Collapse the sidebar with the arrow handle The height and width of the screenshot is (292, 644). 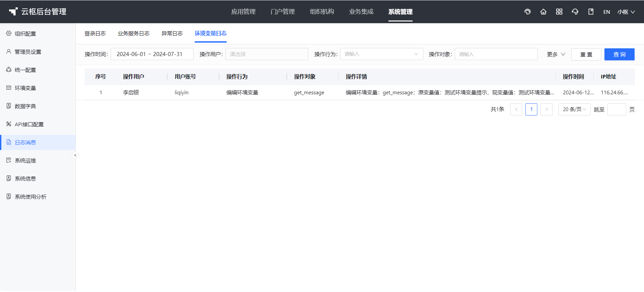pos(75,155)
